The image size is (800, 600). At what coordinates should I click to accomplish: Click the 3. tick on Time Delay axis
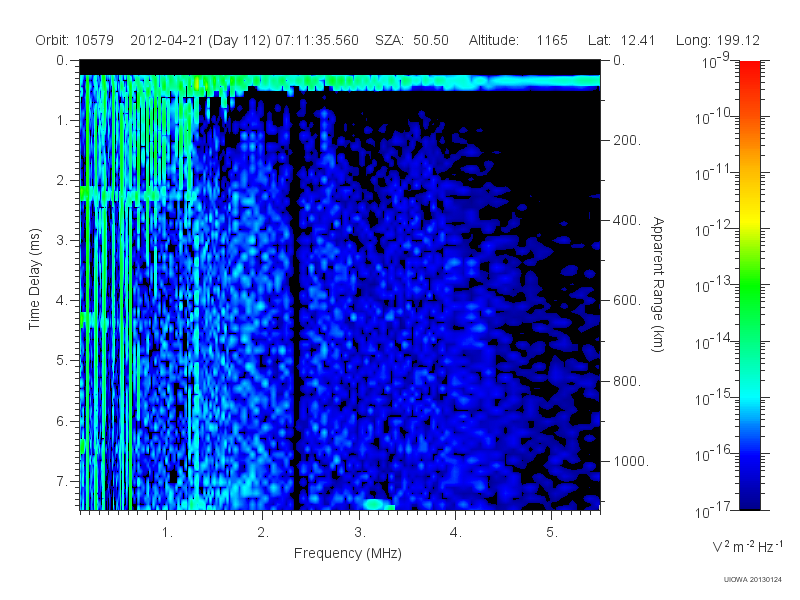point(62,240)
